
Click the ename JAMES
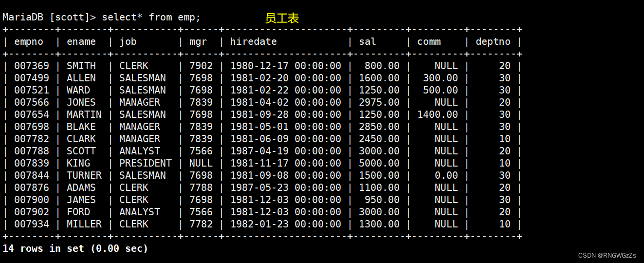81,200
